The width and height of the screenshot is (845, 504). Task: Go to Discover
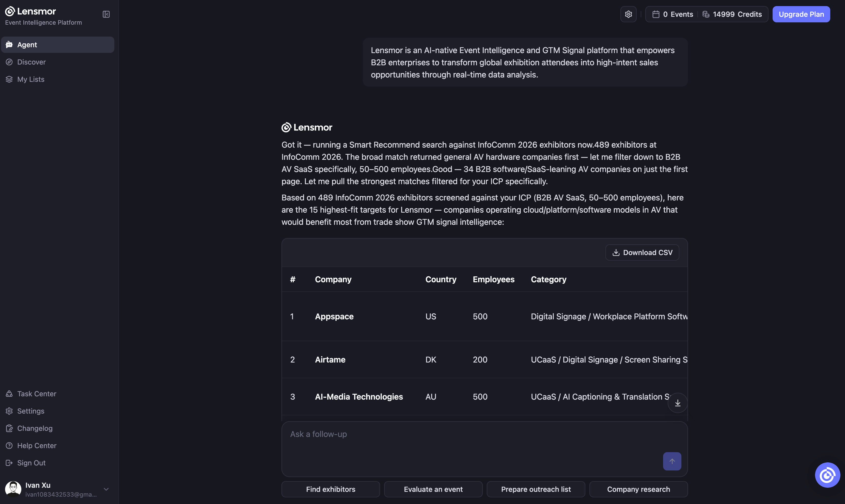(x=58, y=62)
